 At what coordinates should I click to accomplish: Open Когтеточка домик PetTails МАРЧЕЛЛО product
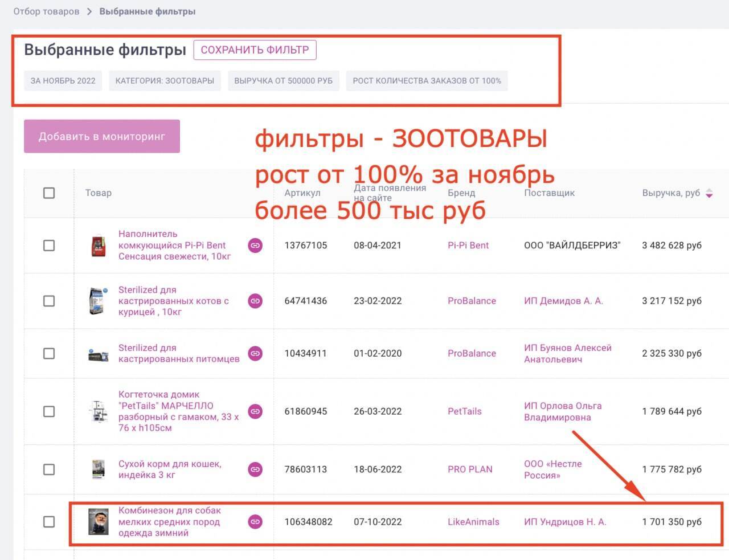coord(179,411)
